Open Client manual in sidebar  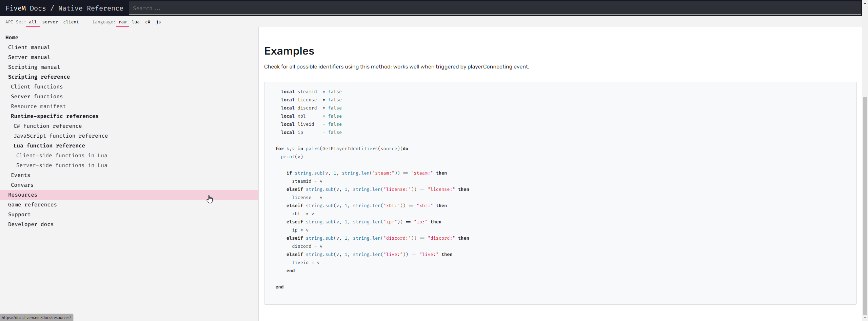point(29,47)
